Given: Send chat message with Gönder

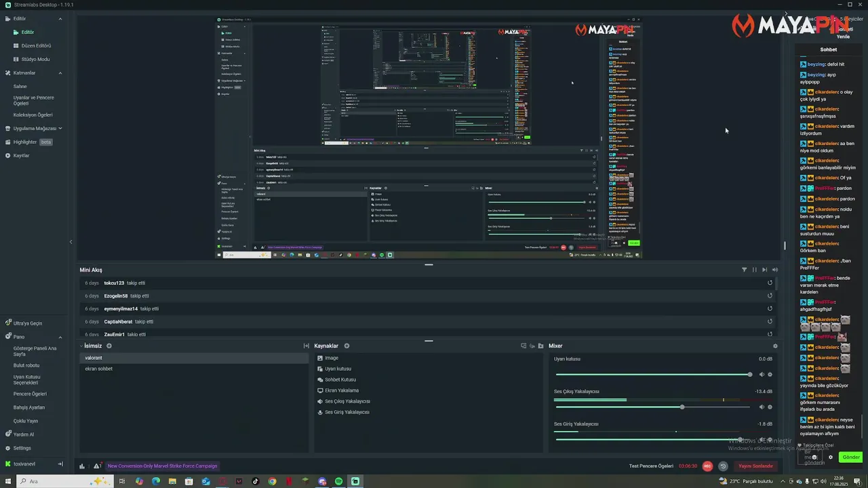Looking at the screenshot, I should click(850, 457).
